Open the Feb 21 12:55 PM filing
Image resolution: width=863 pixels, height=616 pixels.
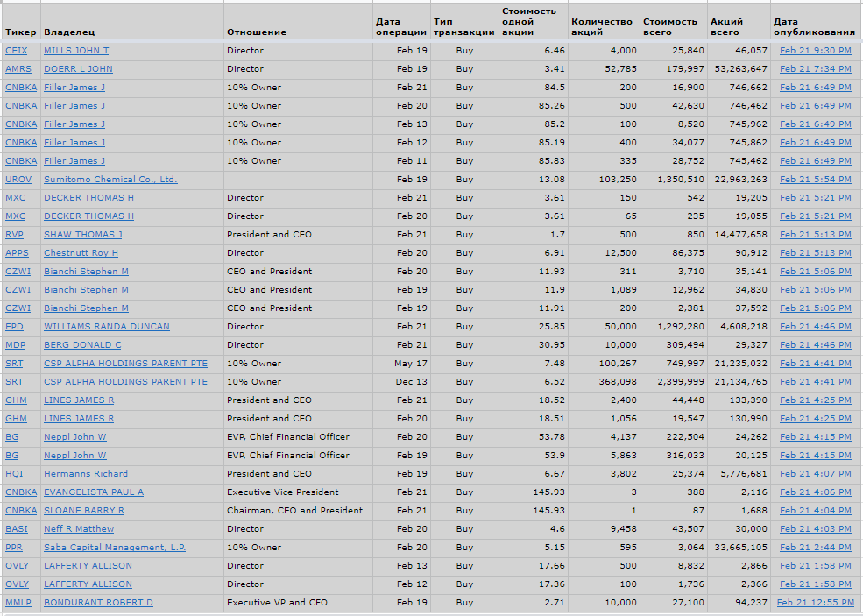(814, 603)
